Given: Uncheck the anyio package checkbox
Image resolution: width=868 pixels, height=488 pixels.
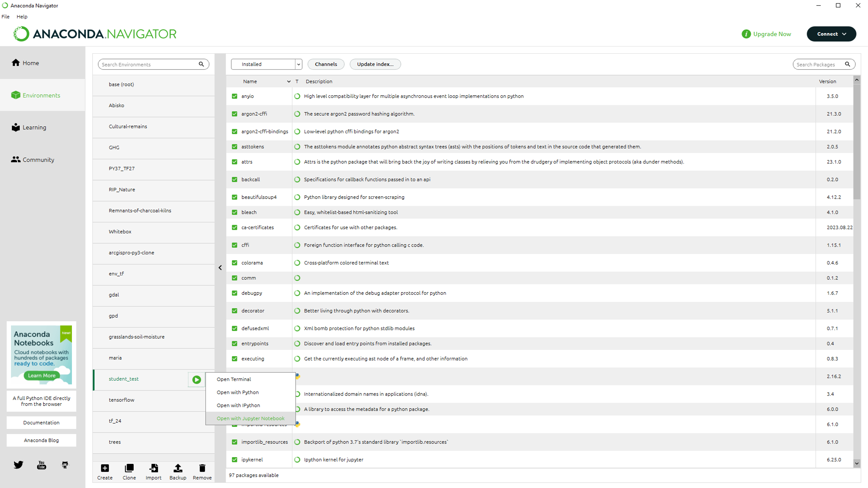Looking at the screenshot, I should click(235, 96).
